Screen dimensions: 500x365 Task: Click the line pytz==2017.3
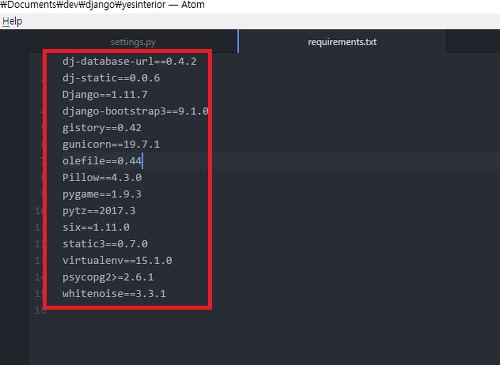pyautogui.click(x=99, y=211)
